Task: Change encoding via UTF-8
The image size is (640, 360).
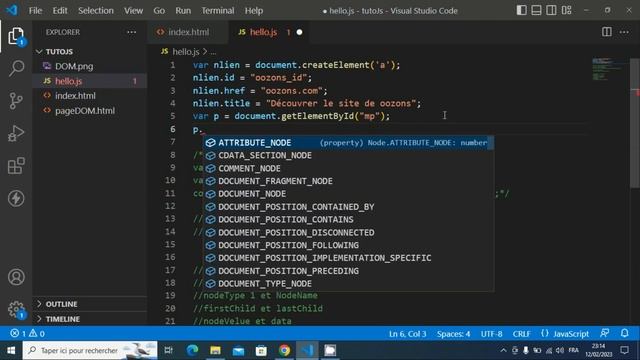Action: point(491,334)
